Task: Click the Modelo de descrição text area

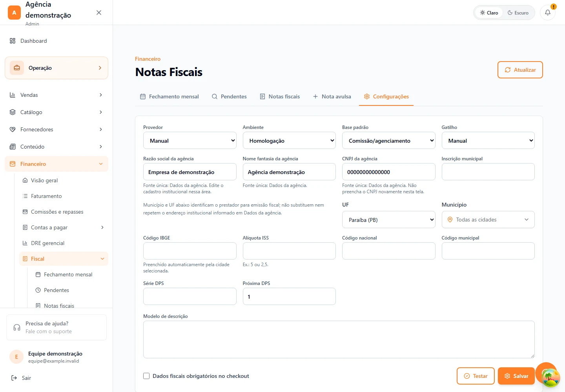Action: (339, 339)
